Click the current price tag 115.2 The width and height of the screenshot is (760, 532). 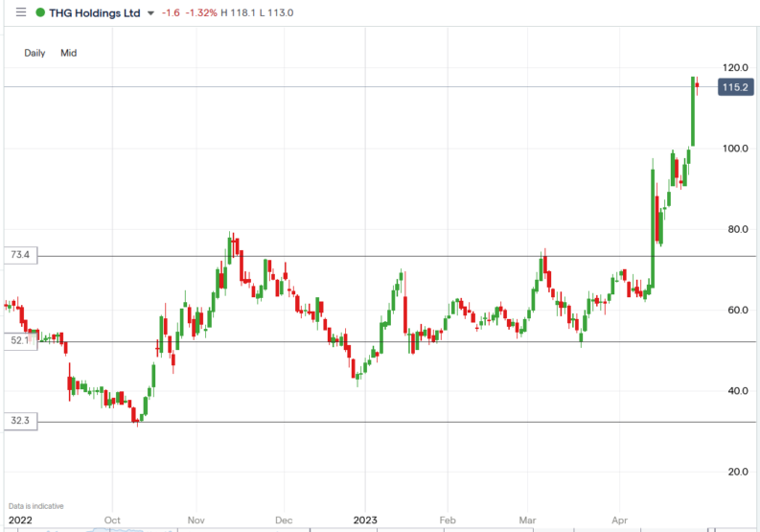735,87
